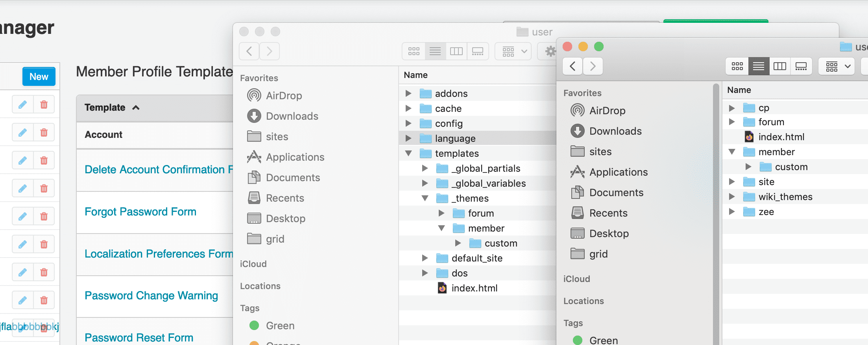Viewport: 868px width, 345px height.
Task: Click the edit pencil icon in the first row
Action: (x=23, y=104)
